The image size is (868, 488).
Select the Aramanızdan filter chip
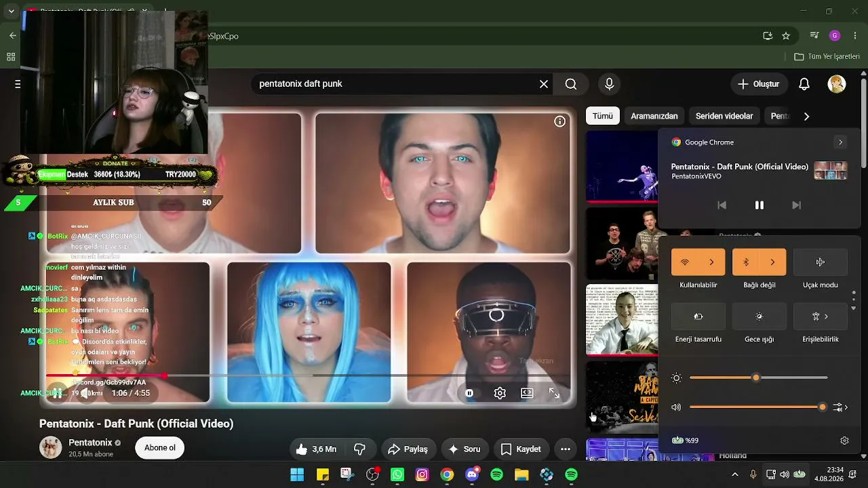[x=654, y=116]
